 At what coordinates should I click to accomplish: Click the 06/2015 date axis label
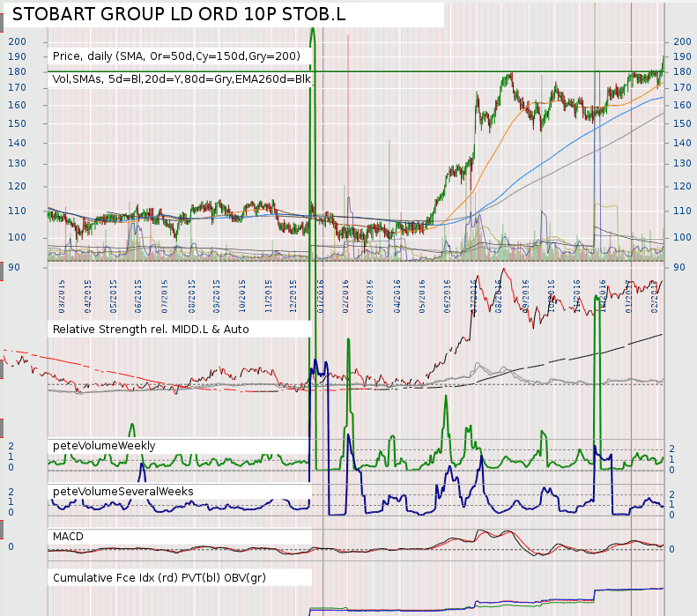[138, 296]
